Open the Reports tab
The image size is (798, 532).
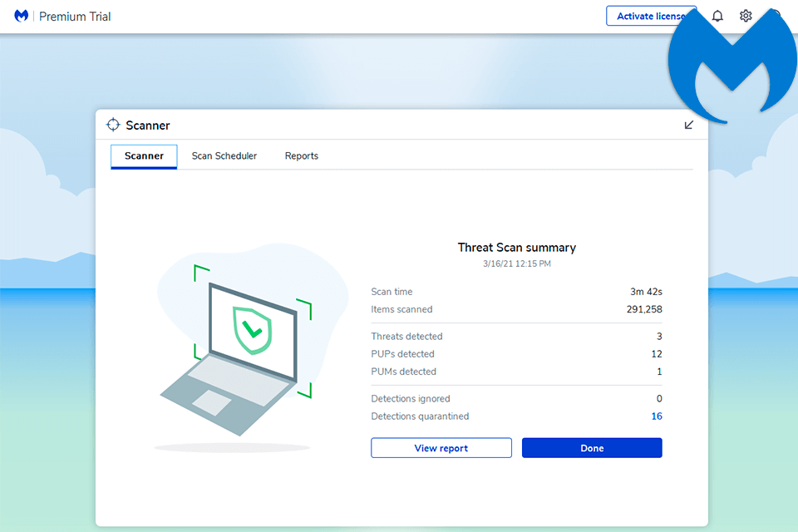click(x=301, y=155)
